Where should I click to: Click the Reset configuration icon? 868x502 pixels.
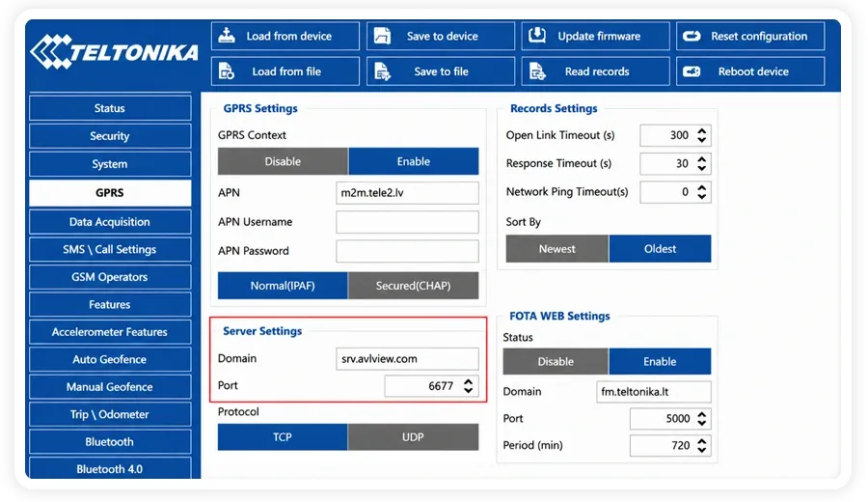692,36
